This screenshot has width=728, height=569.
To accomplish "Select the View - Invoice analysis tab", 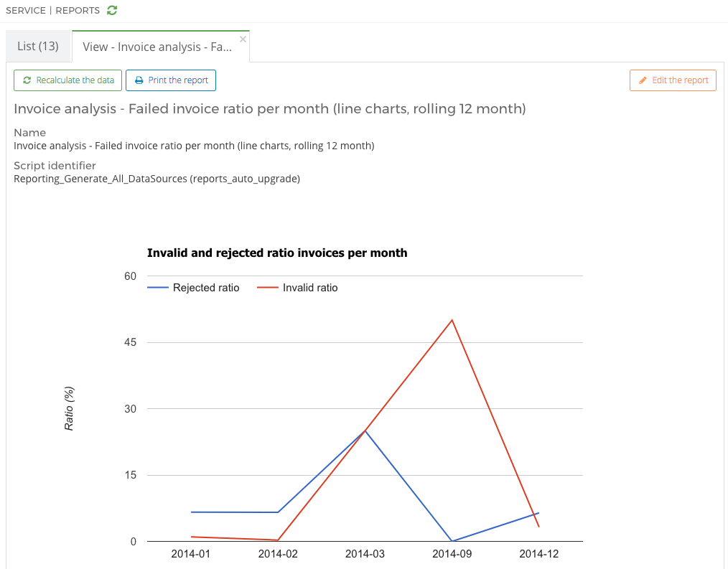I will 157,47.
